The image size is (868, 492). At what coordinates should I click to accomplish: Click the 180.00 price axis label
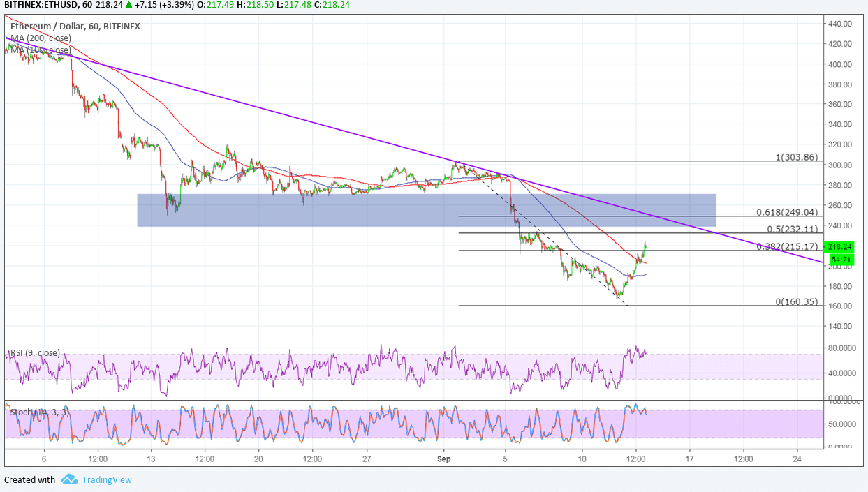tap(839, 287)
